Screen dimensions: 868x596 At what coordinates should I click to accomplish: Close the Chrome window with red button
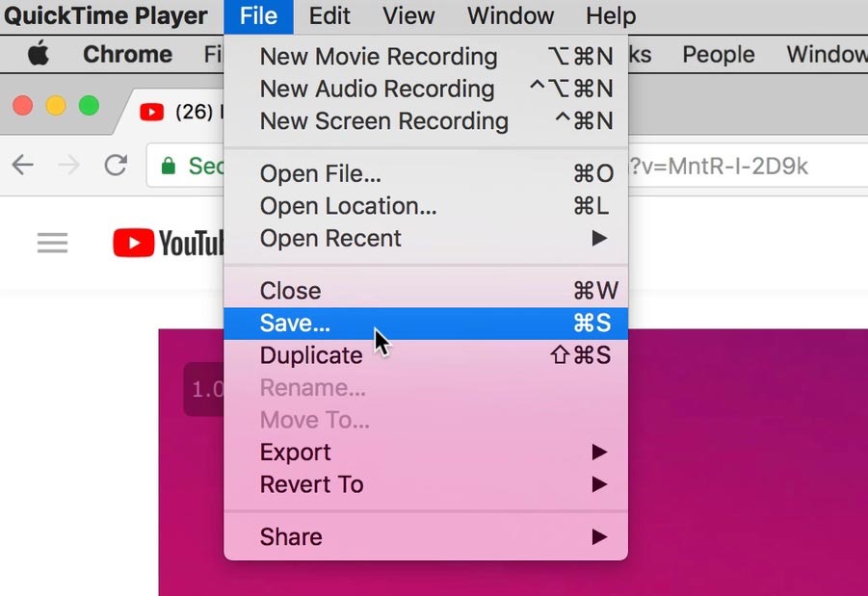[x=23, y=106]
